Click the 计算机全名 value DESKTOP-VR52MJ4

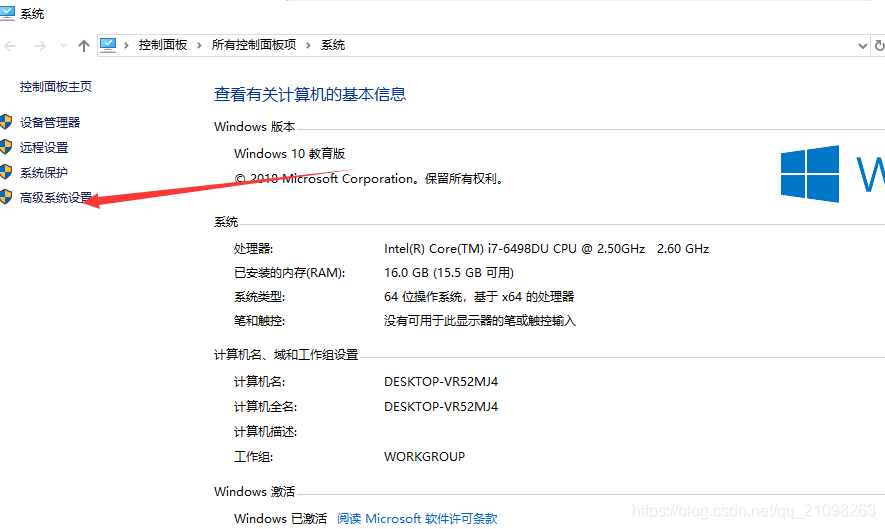pos(441,406)
